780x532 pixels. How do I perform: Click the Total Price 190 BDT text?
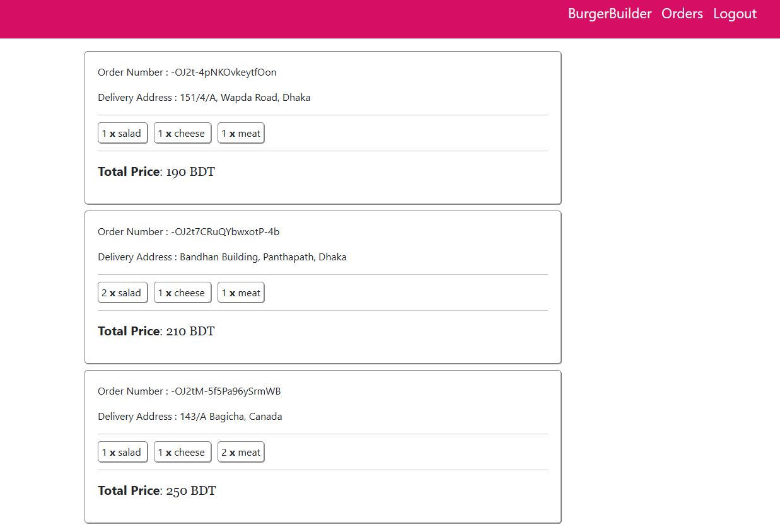click(156, 171)
